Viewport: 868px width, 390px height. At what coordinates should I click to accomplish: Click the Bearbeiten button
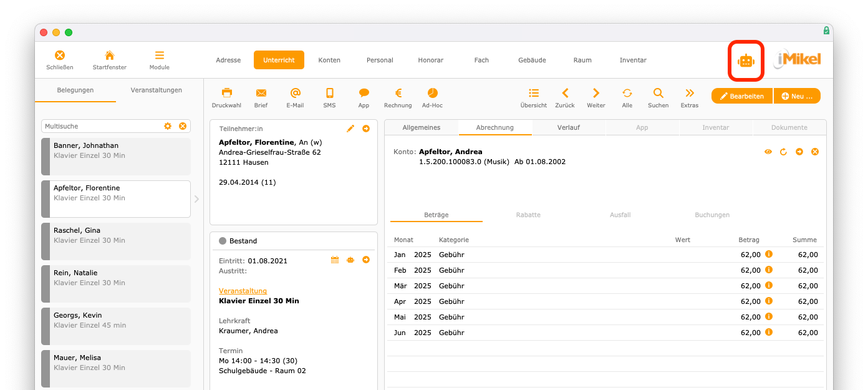pos(742,96)
